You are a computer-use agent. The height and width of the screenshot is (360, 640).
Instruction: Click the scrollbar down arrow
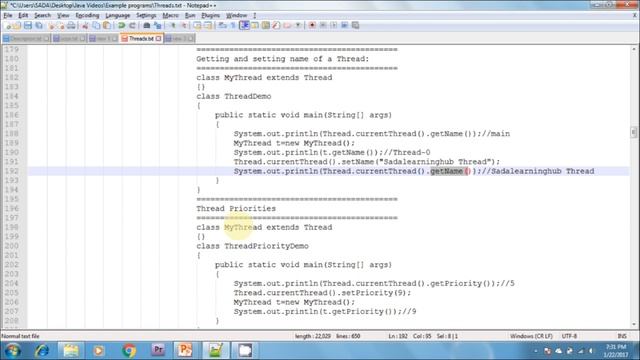coord(633,324)
